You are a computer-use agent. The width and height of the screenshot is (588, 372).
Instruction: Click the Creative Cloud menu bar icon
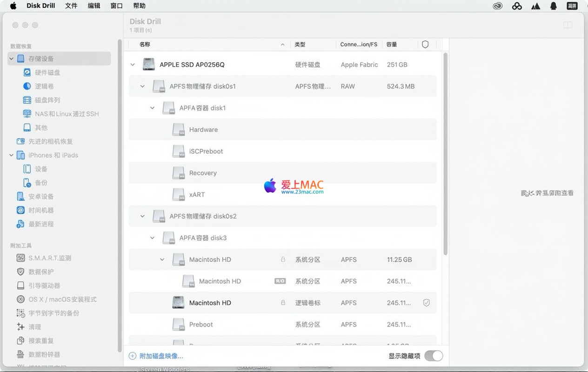coord(498,6)
